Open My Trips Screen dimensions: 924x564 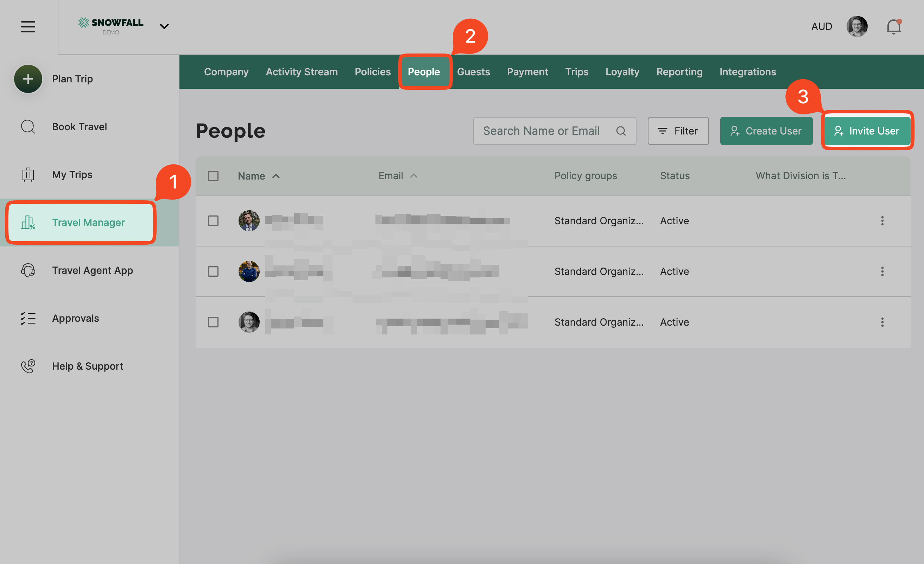(x=72, y=175)
